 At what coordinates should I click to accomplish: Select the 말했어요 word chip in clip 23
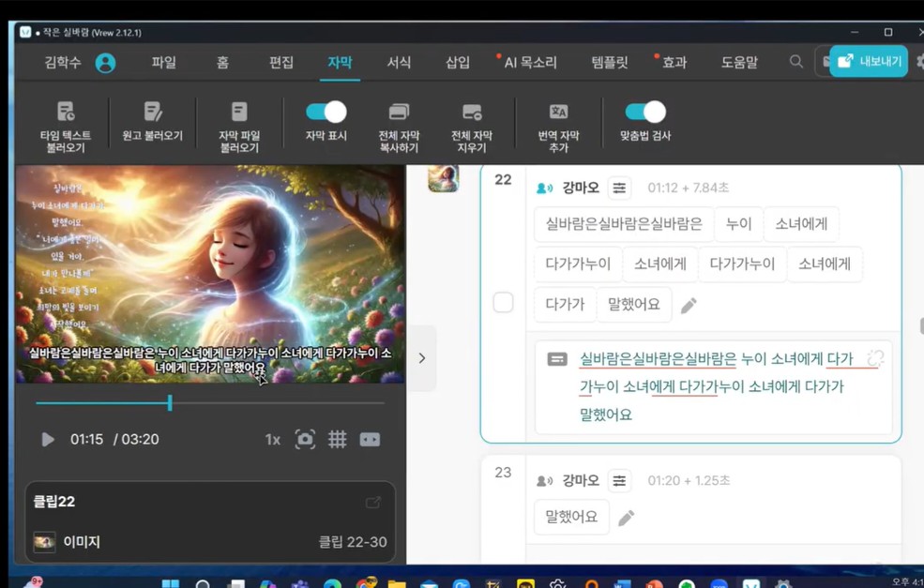(x=571, y=517)
